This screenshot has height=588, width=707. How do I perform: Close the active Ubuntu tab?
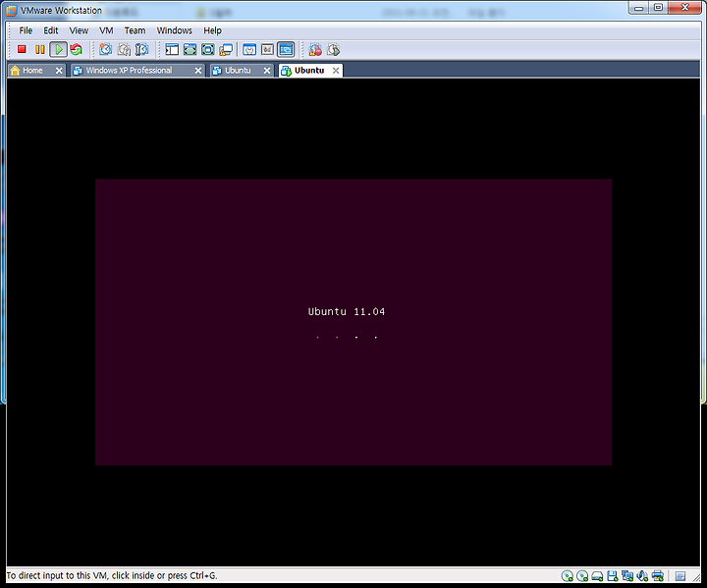tap(336, 71)
